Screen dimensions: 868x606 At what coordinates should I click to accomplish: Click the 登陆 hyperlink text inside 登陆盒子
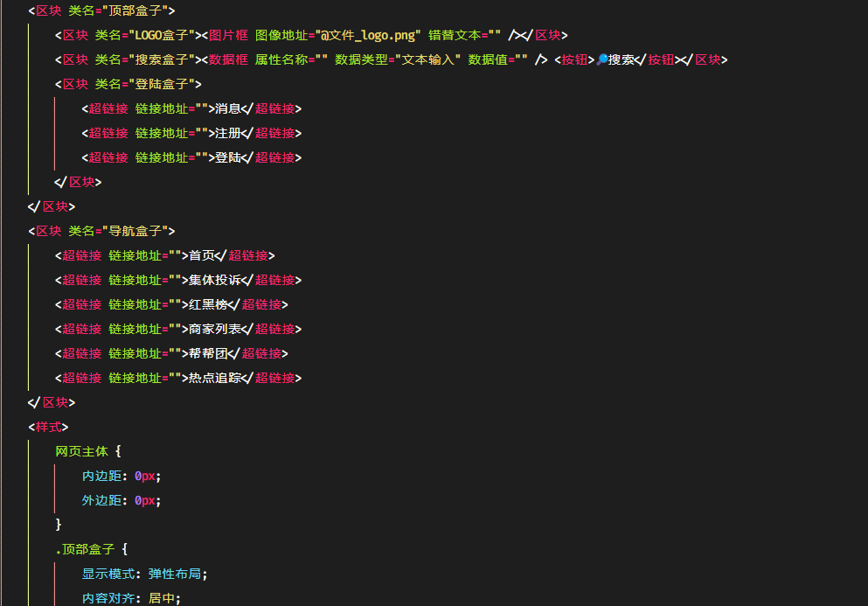pyautogui.click(x=228, y=157)
